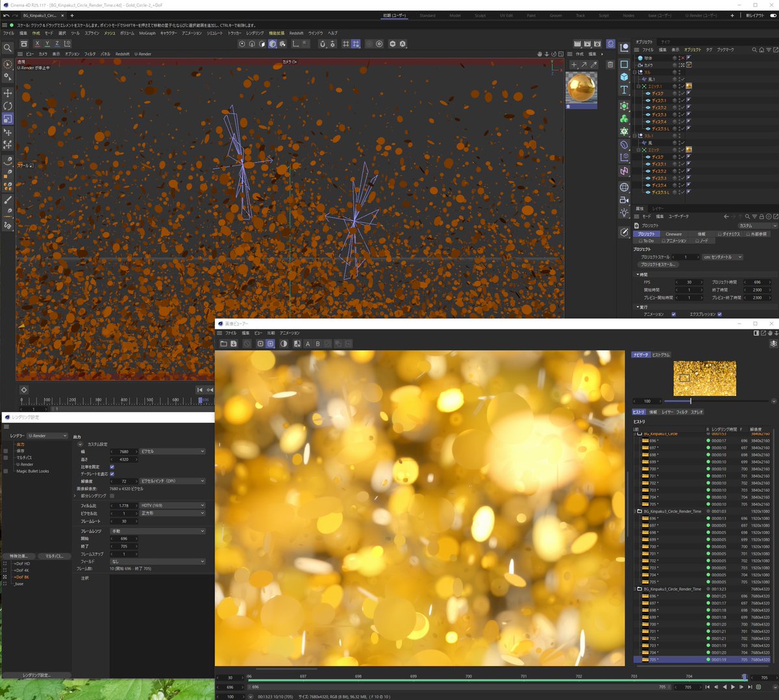Image resolution: width=779 pixels, height=700 pixels.
Task: Toggle アニメーション checkbox in project attributes
Action: (x=673, y=315)
